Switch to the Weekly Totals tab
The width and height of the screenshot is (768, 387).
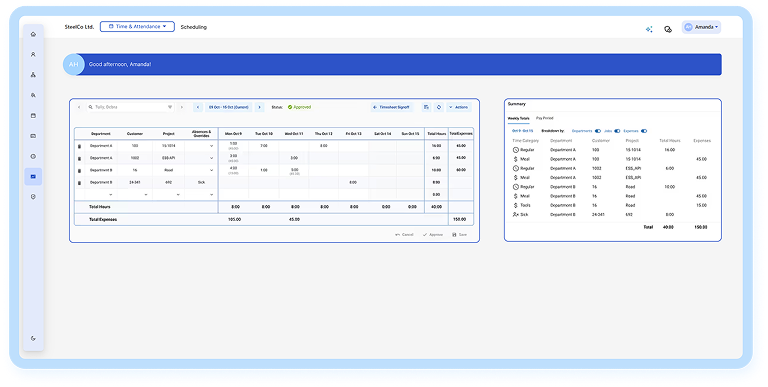coord(518,119)
